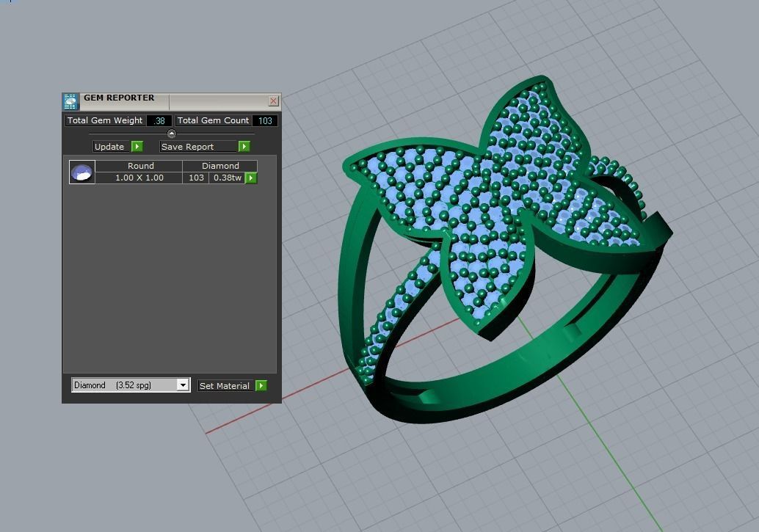Click the green arrow beside Save Report
This screenshot has height=532, width=759.
click(244, 147)
